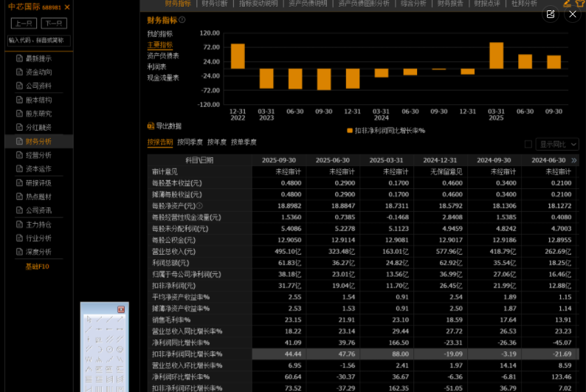586x392 pixels.
Task: Open the 显示同比 dropdown
Action: 557,144
